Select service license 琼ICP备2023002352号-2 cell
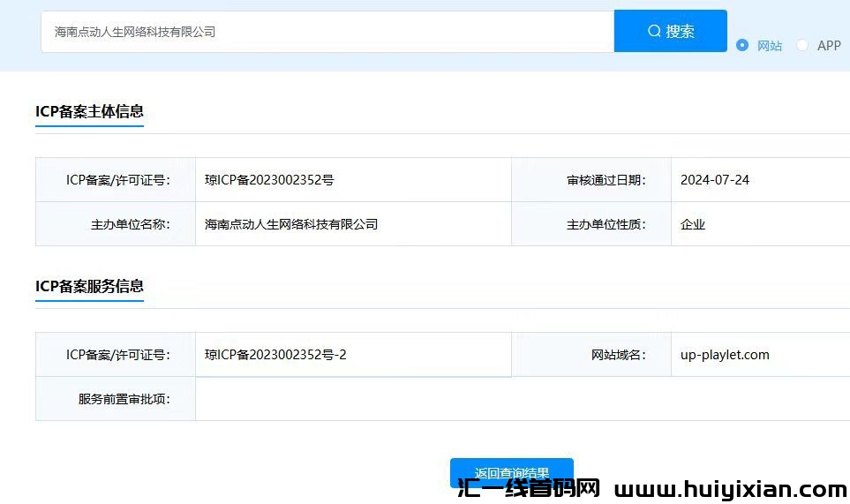Viewport: 850px width, 504px height. coord(275,355)
